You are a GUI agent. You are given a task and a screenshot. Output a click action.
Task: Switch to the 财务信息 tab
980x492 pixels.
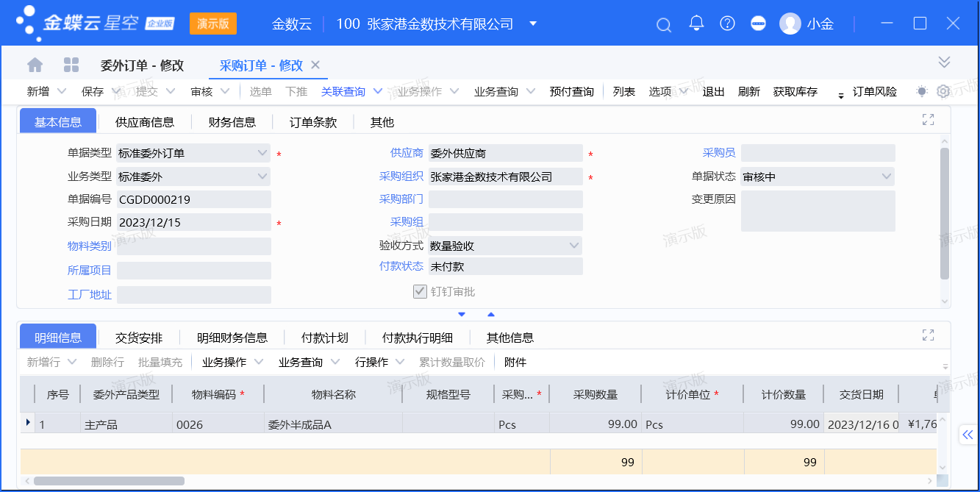click(x=232, y=122)
